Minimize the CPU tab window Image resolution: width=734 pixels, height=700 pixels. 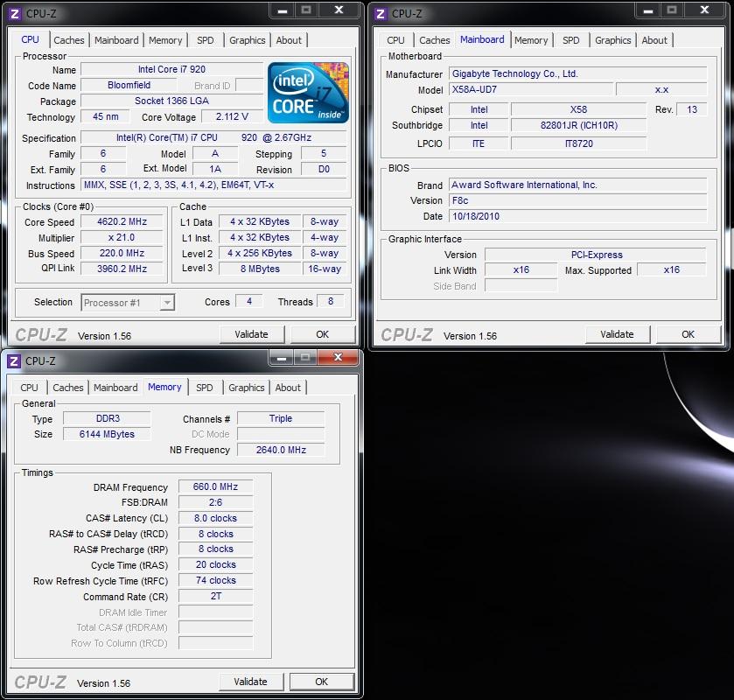(x=283, y=10)
